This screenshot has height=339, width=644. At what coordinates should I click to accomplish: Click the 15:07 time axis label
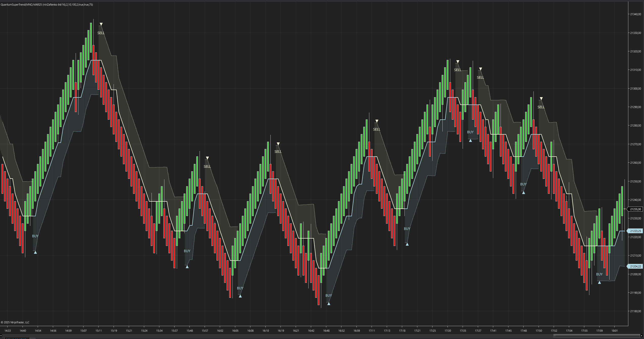coord(83,331)
